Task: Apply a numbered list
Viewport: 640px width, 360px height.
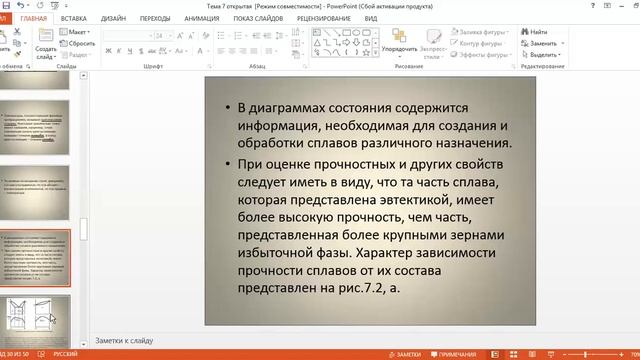Action: [238, 36]
